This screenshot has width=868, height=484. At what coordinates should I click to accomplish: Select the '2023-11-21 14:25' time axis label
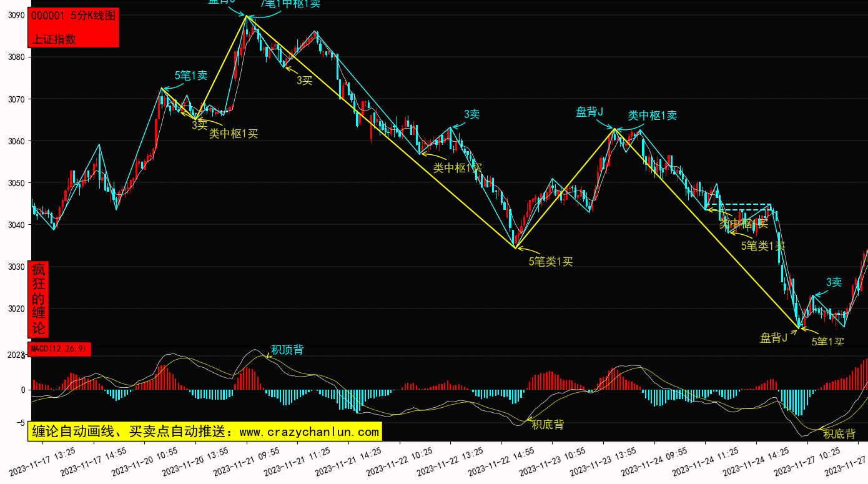click(348, 461)
